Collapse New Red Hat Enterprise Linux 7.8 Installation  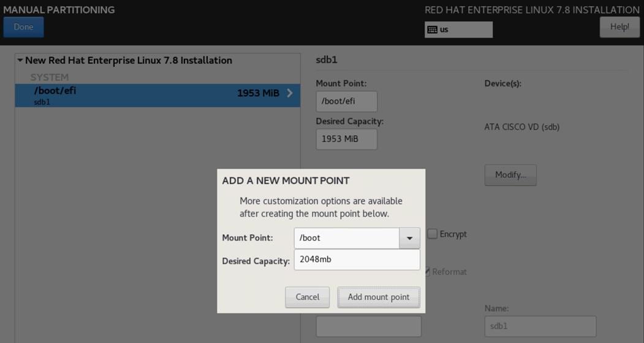20,60
